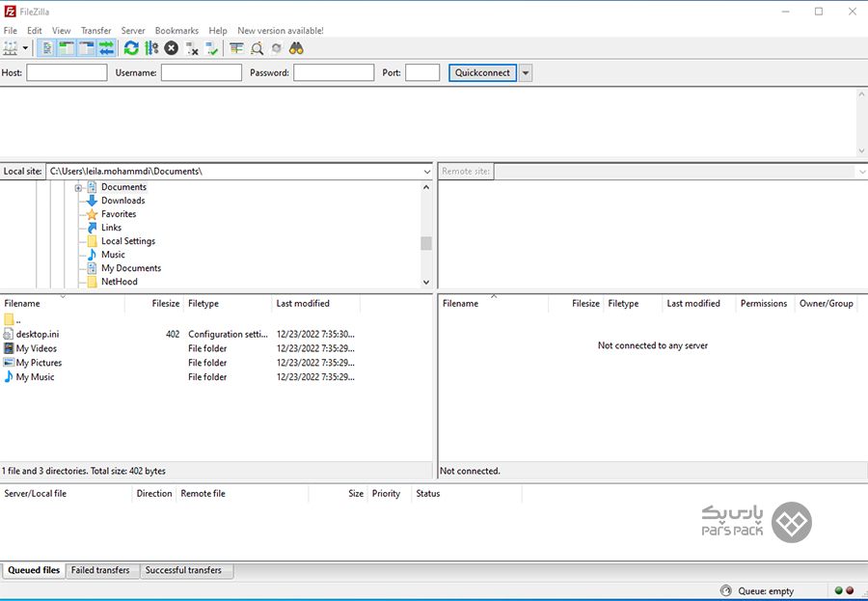
Task: Open the Server menu
Action: pos(133,31)
